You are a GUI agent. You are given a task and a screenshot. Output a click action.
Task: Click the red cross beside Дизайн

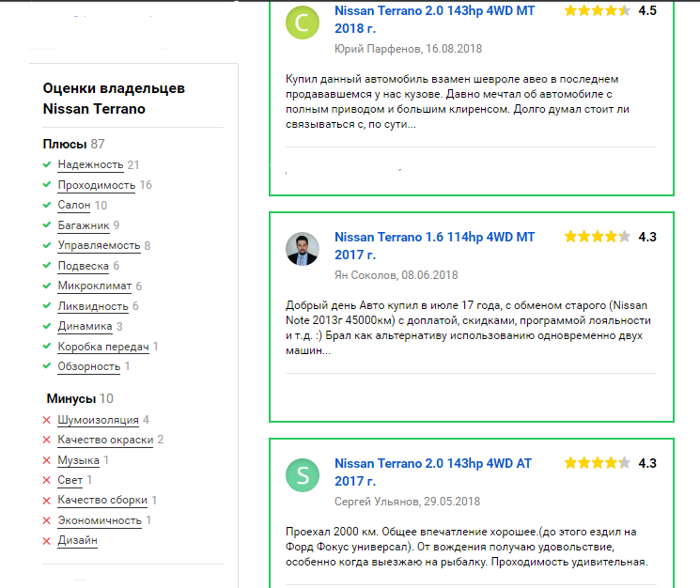click(x=46, y=541)
